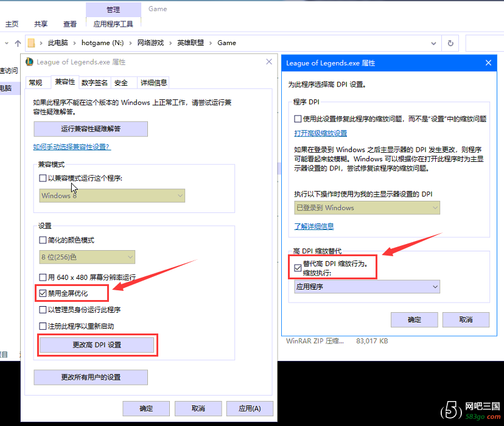Image resolution: width=504 pixels, height=426 pixels.
Task: Open the 应用程序工具 ribbon tab
Action: coord(113,24)
